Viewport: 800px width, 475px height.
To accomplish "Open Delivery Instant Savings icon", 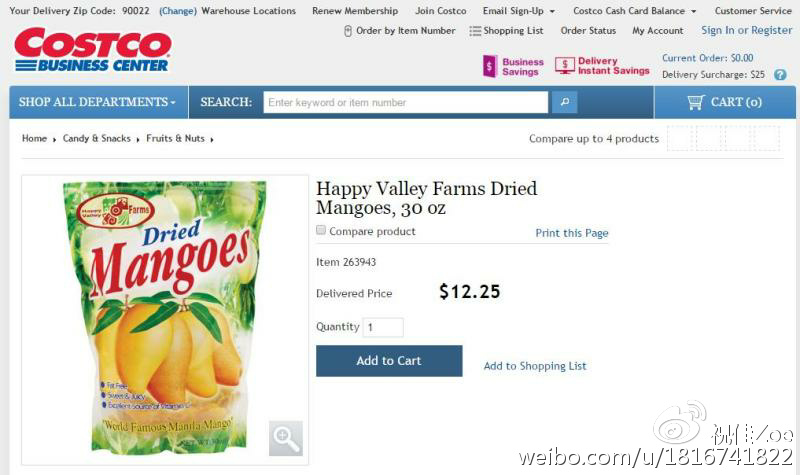I will 565,65.
